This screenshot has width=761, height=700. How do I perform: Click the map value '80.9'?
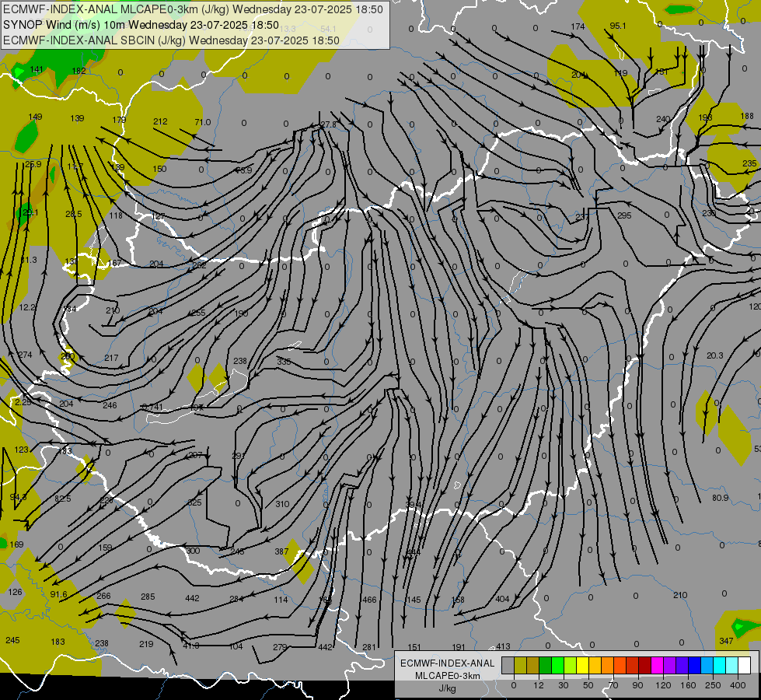point(721,498)
